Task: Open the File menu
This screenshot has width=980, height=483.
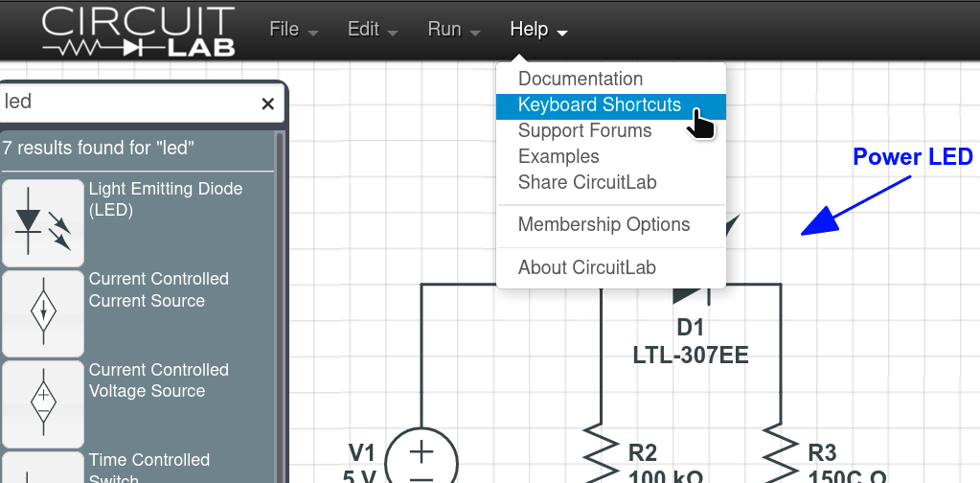Action: click(x=293, y=30)
